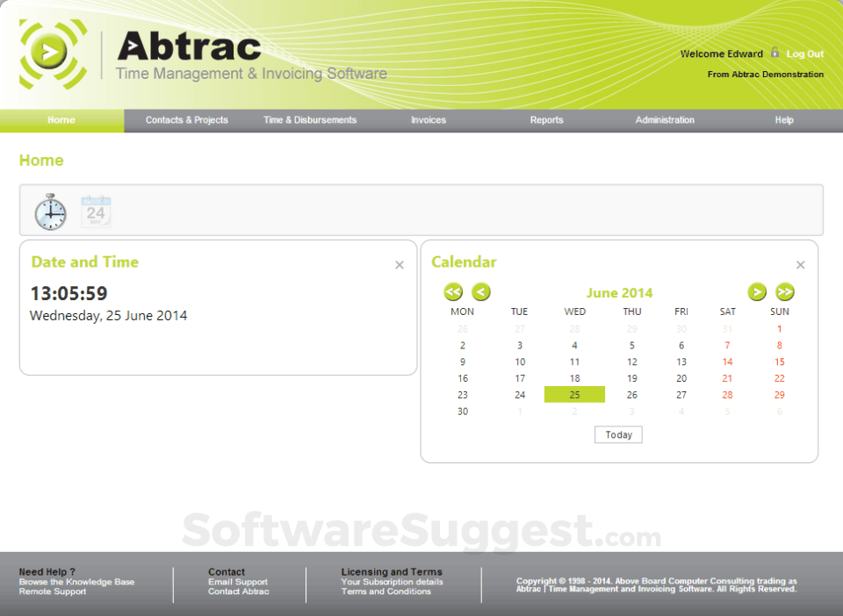Click the Abtrac logo icon

pyautogui.click(x=52, y=54)
